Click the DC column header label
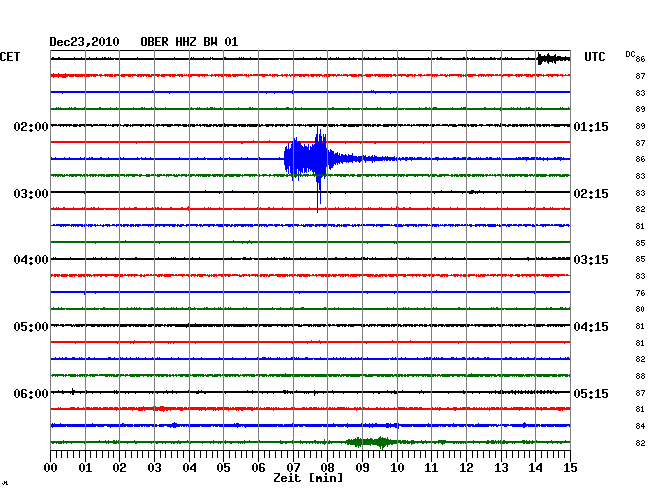 630,54
